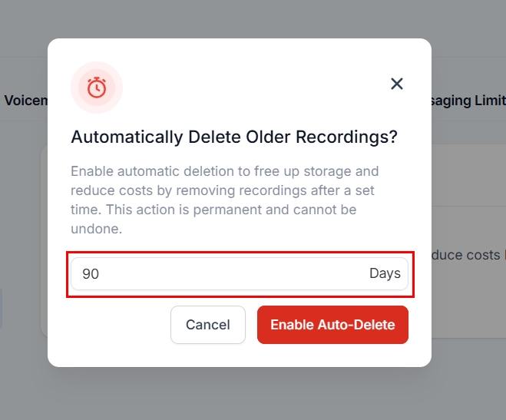Click the grey description paragraph in the dialog
506x420 pixels.
point(224,200)
